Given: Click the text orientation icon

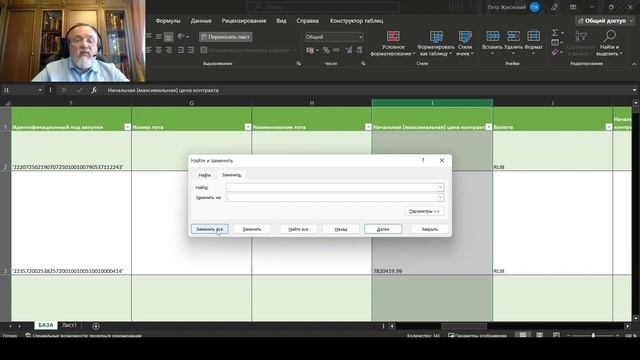Looking at the screenshot, I should tap(181, 37).
